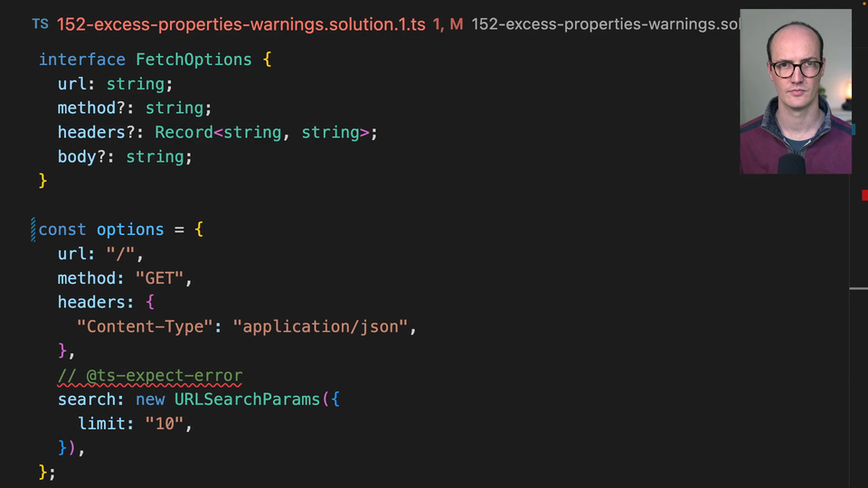Click the TS file icon in the first tab
This screenshot has height=488, width=868.
(41, 24)
